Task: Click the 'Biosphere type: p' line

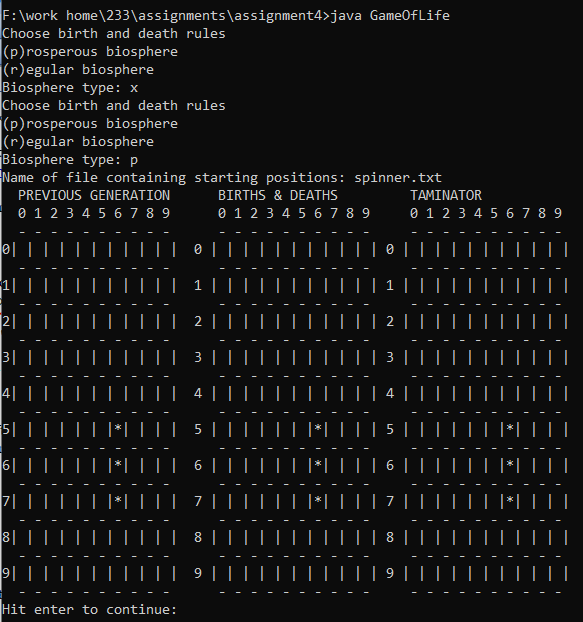Action: (x=70, y=159)
